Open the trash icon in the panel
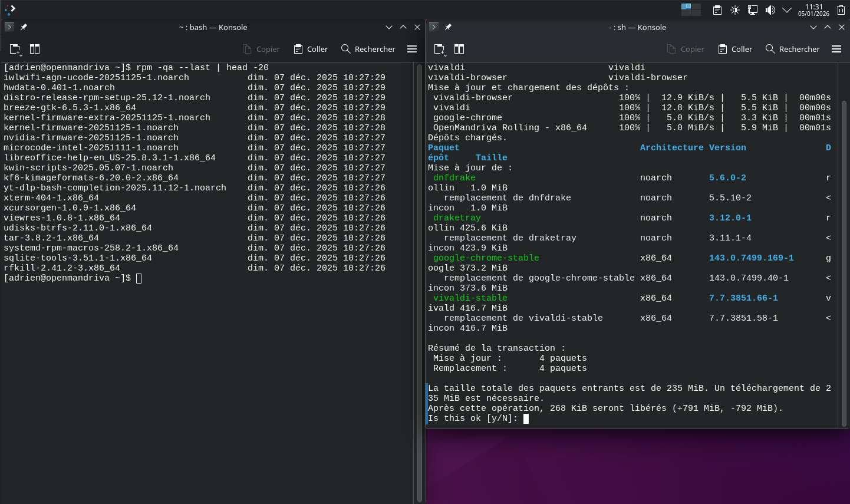Viewport: 850px width, 504px height. [841, 10]
